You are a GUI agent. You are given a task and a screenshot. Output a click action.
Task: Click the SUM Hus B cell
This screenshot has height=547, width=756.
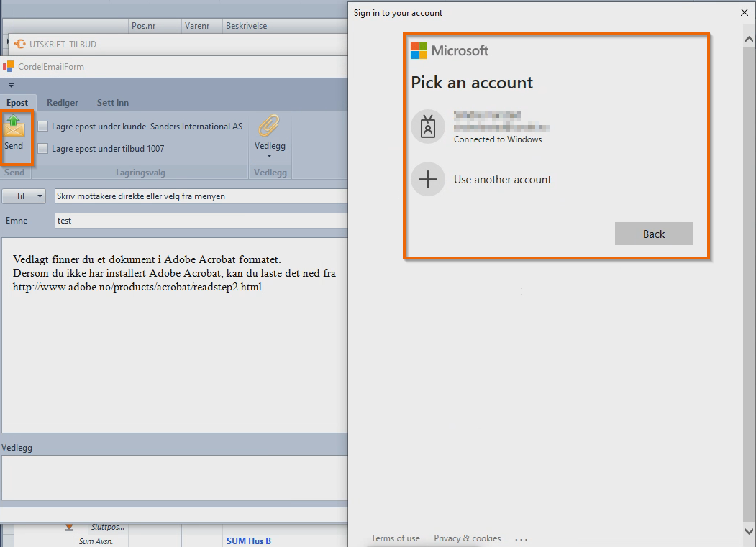249,541
